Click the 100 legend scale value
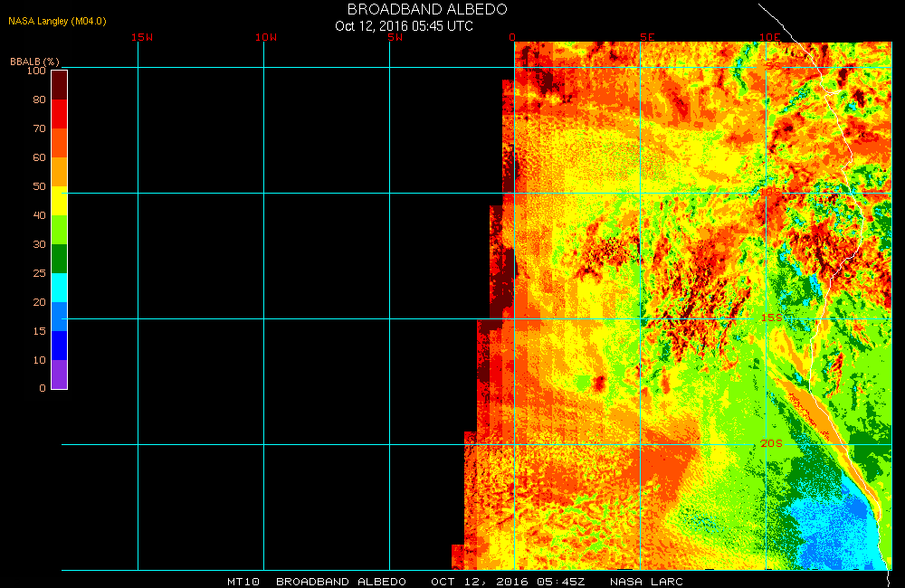The width and height of the screenshot is (905, 588). tap(36, 71)
